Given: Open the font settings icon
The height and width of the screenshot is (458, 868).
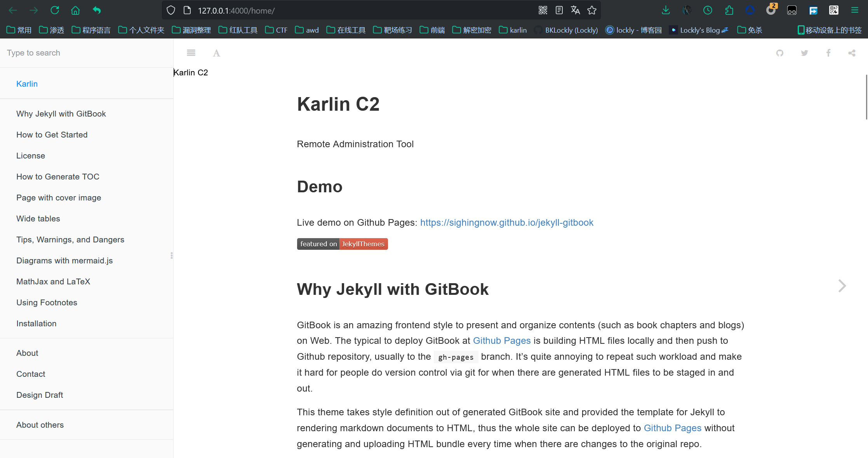Looking at the screenshot, I should pos(216,53).
